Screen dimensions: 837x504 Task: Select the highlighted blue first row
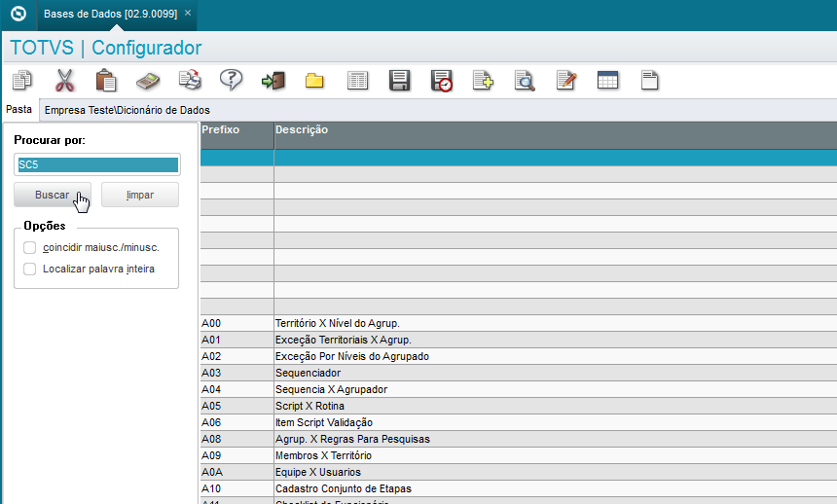[519, 158]
